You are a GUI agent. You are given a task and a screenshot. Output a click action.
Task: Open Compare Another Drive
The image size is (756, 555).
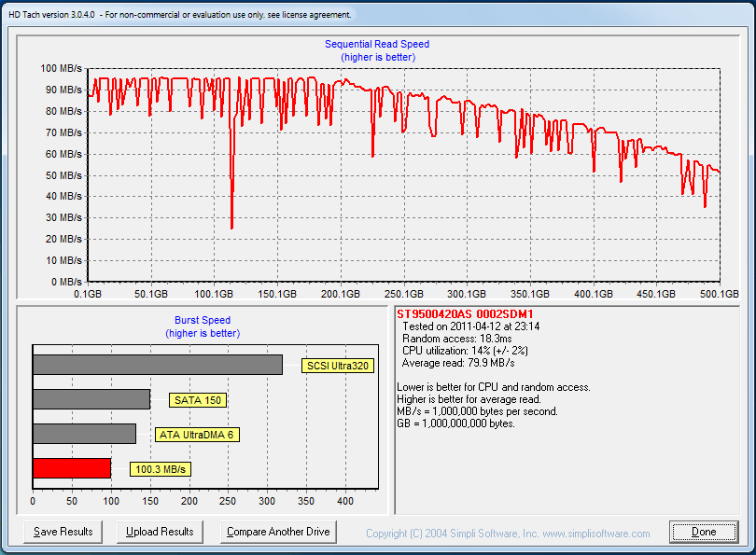278,532
